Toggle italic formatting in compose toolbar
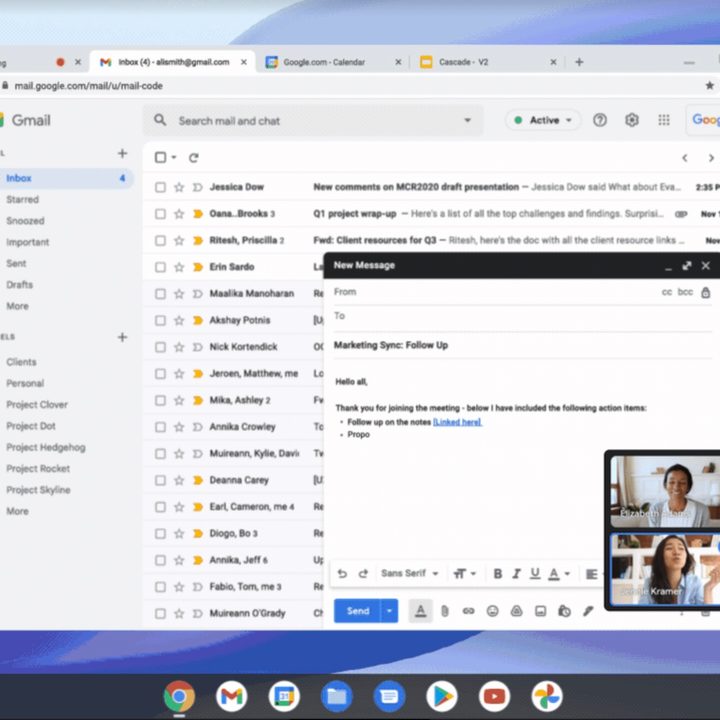The image size is (720, 720). coord(517,573)
